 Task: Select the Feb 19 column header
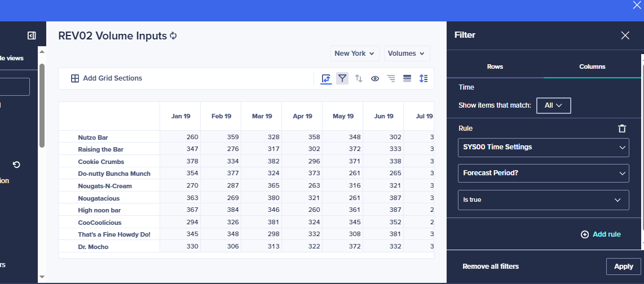pyautogui.click(x=221, y=116)
